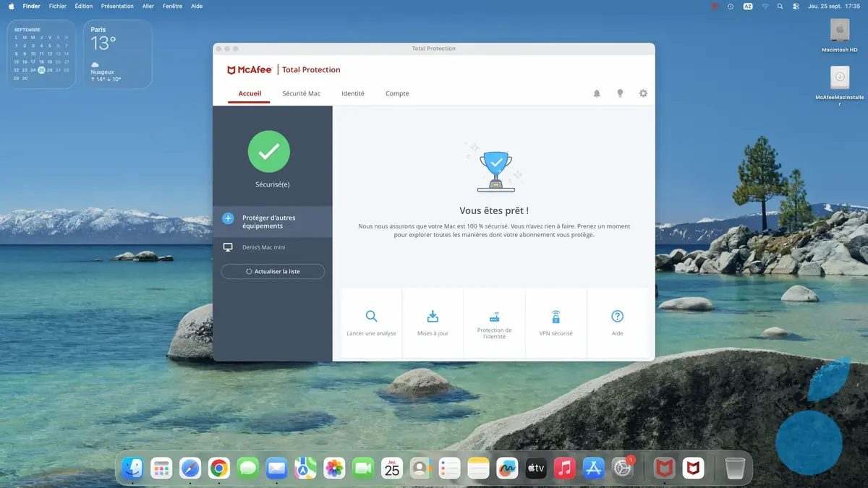This screenshot has height=488, width=868.
Task: Open Spotlight search in the menu bar
Action: point(780,6)
